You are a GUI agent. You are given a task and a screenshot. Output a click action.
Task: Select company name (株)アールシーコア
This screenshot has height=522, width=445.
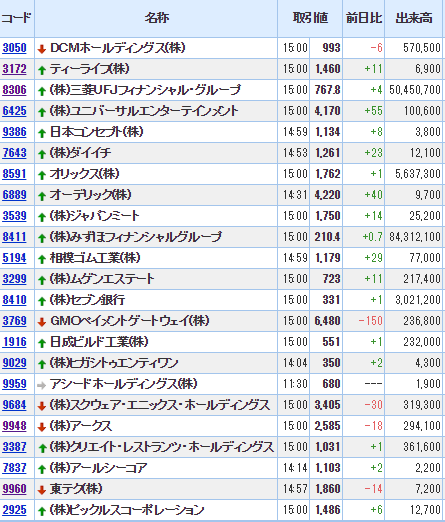click(99, 468)
